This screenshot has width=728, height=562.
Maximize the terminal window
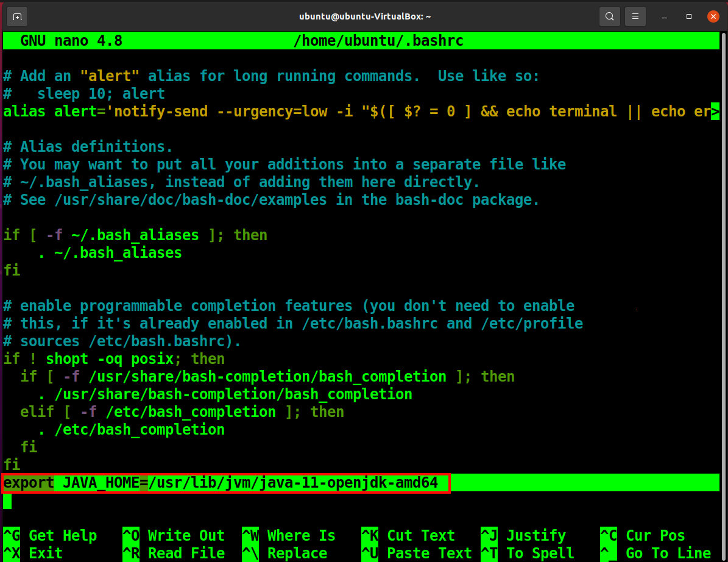tap(689, 16)
